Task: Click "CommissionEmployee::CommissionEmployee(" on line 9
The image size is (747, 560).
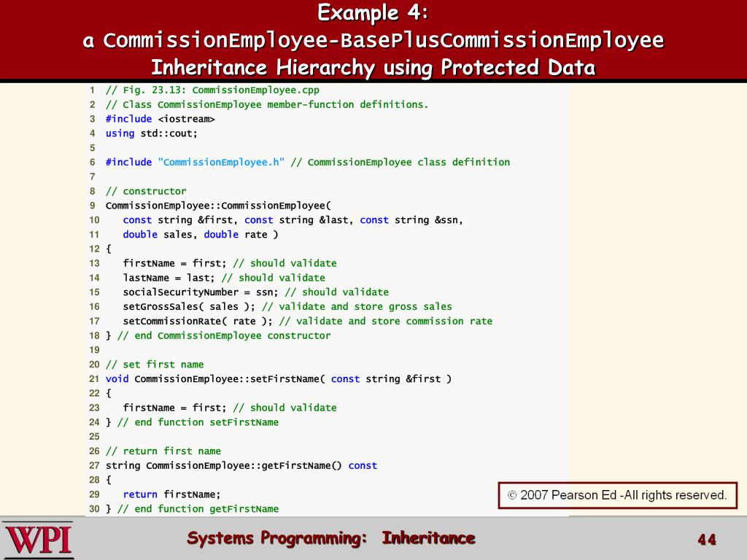Action: pyautogui.click(x=218, y=205)
